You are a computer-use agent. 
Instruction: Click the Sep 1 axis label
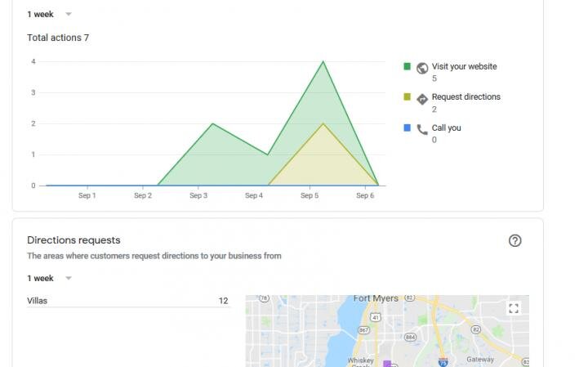tap(87, 195)
